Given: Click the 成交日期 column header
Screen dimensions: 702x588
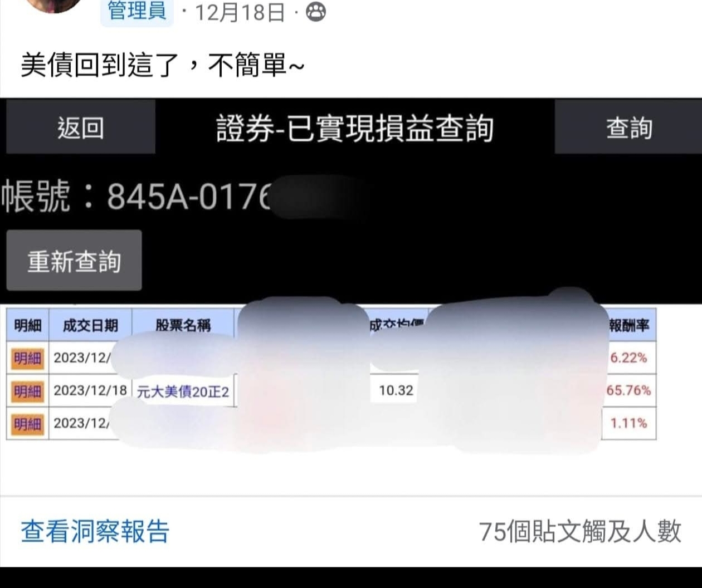Looking at the screenshot, I should pyautogui.click(x=90, y=325).
